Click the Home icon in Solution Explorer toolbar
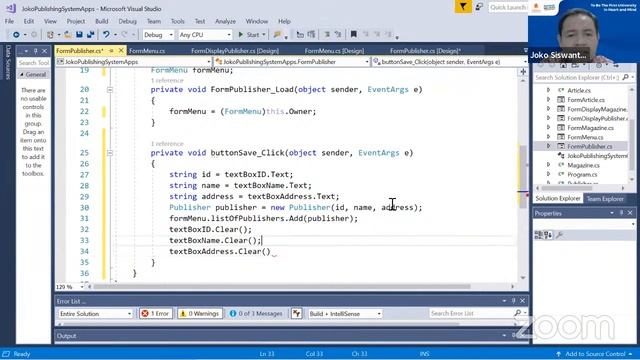The height and width of the screenshot is (360, 640). [x=563, y=66]
